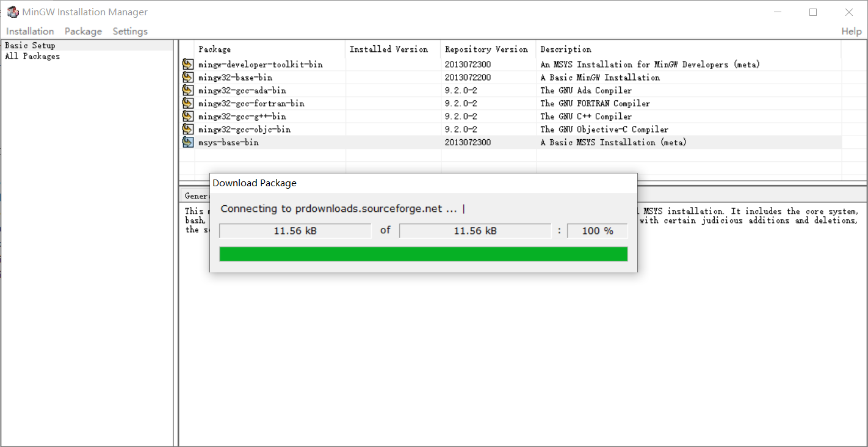This screenshot has height=447, width=868.
Task: Mark mingw32-gcc-fortran-bin package checkbox icon
Action: point(187,103)
